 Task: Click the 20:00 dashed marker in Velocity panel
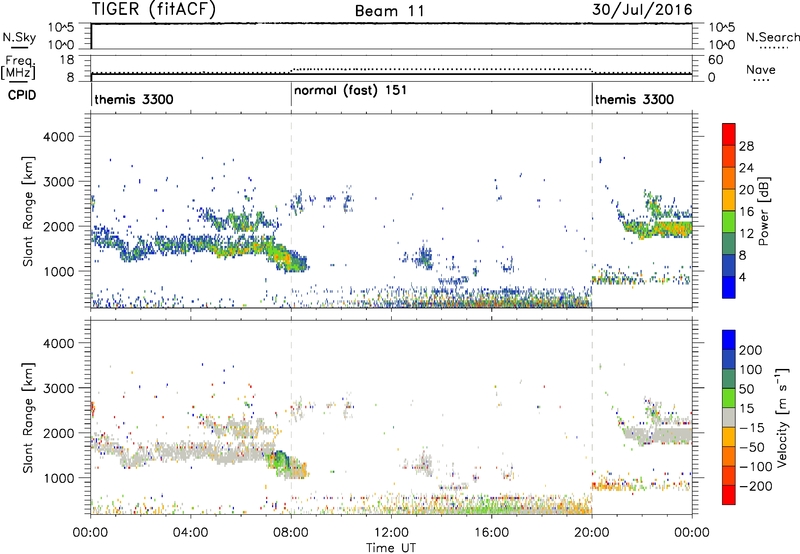(592, 417)
